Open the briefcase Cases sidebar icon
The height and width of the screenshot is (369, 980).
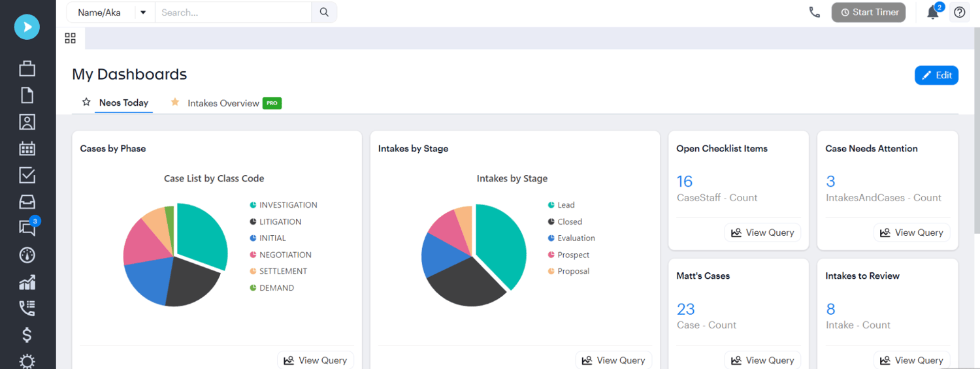[x=27, y=68]
